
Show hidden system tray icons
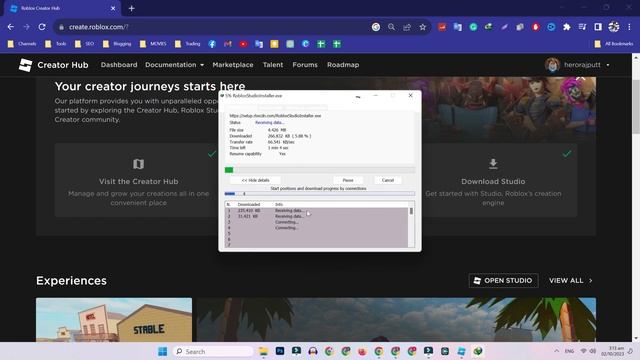[x=556, y=351]
